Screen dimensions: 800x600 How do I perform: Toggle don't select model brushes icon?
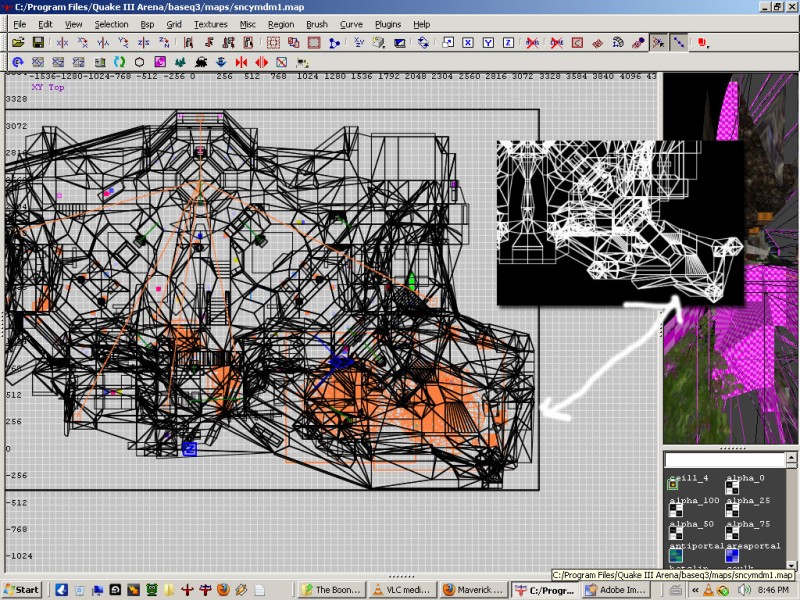(x=532, y=43)
